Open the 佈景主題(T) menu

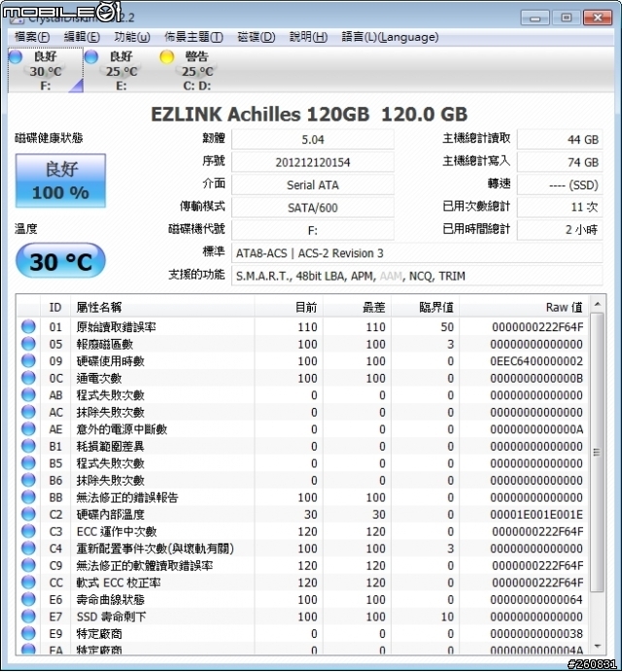[x=194, y=37]
